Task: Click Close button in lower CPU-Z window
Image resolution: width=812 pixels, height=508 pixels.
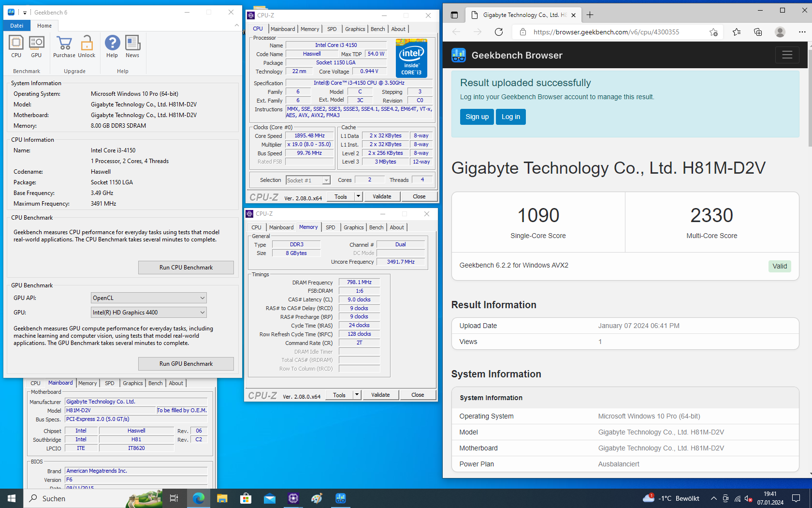Action: (418, 395)
